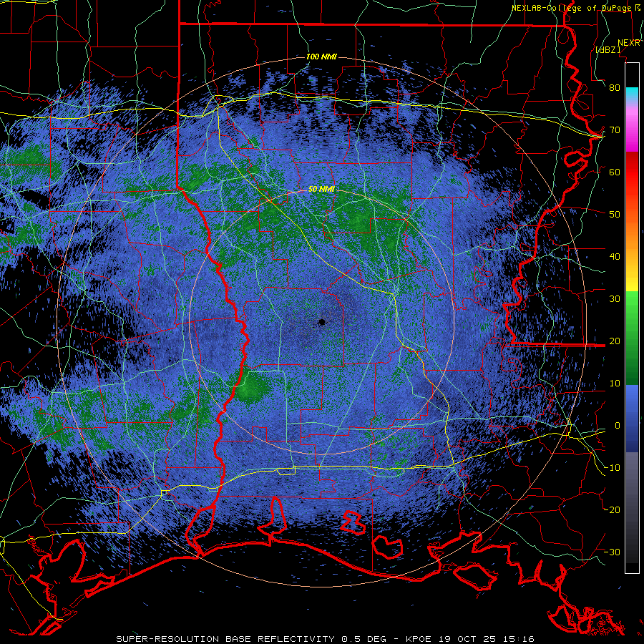This screenshot has height=644, width=644.
Task: Click the 10 dBZ value on the legend
Action: point(615,384)
